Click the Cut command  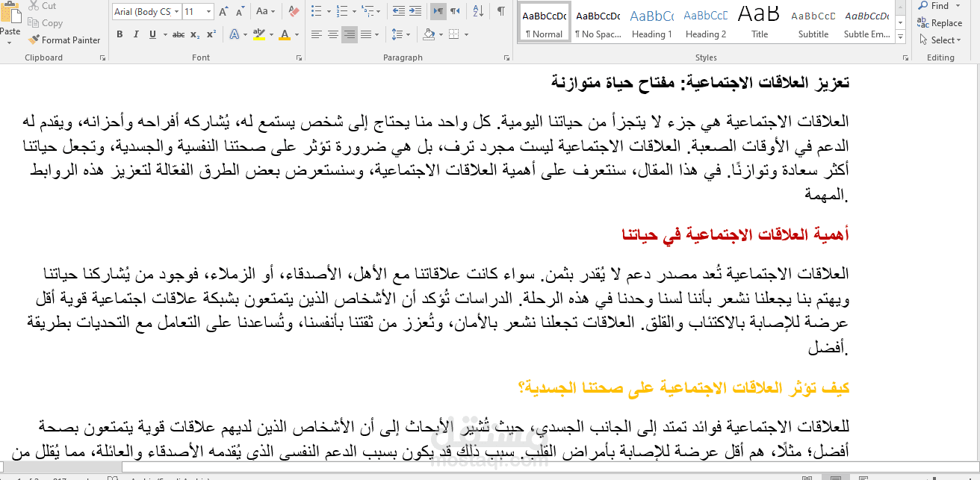[43, 6]
